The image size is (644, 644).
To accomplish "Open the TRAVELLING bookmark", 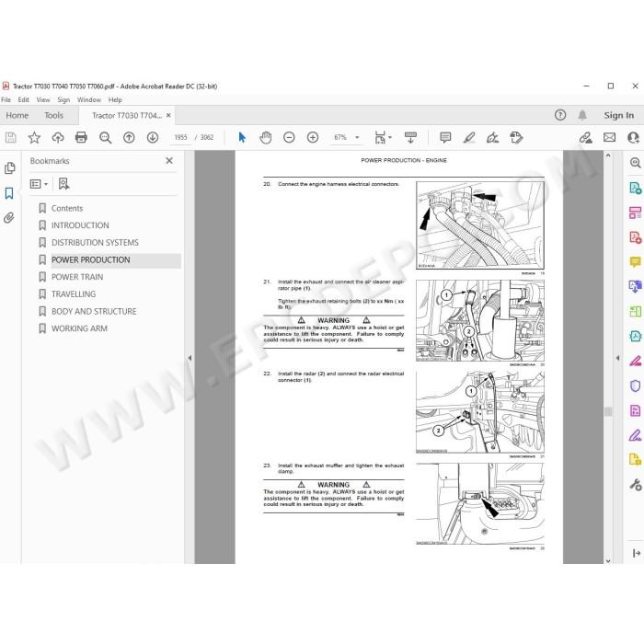I will [74, 294].
